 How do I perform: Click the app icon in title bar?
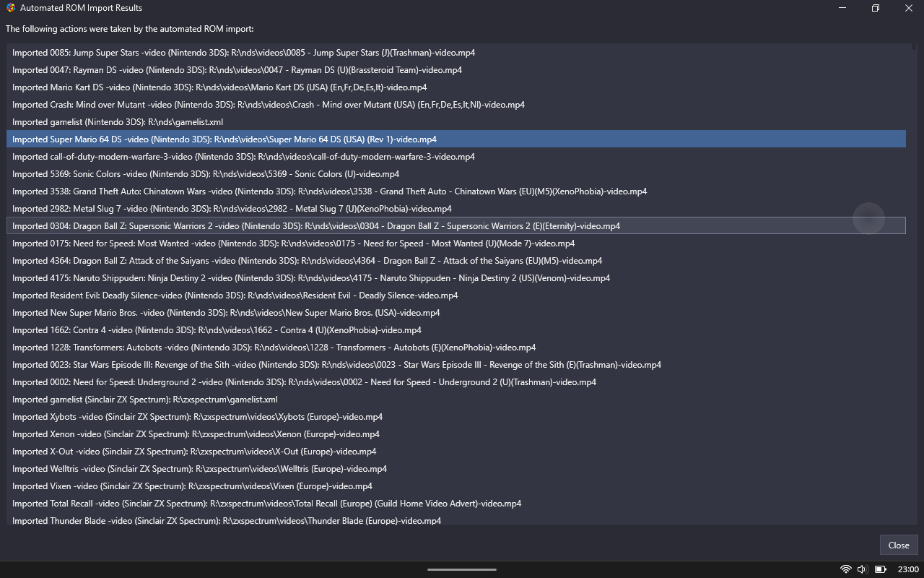click(x=10, y=8)
